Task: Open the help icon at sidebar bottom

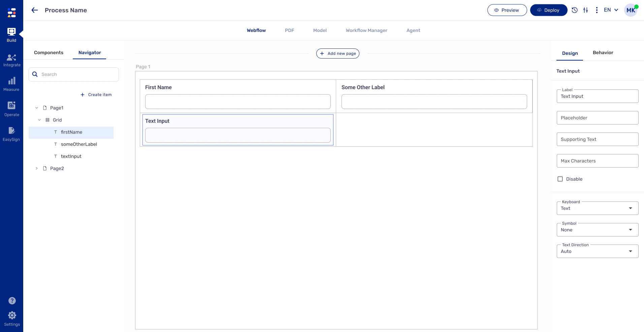Action: (x=12, y=300)
